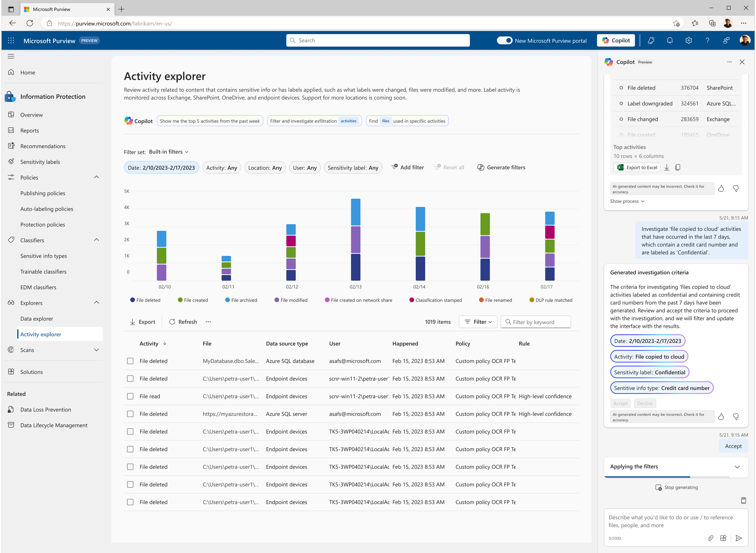
Task: Open the notifications bell in header
Action: pos(670,40)
